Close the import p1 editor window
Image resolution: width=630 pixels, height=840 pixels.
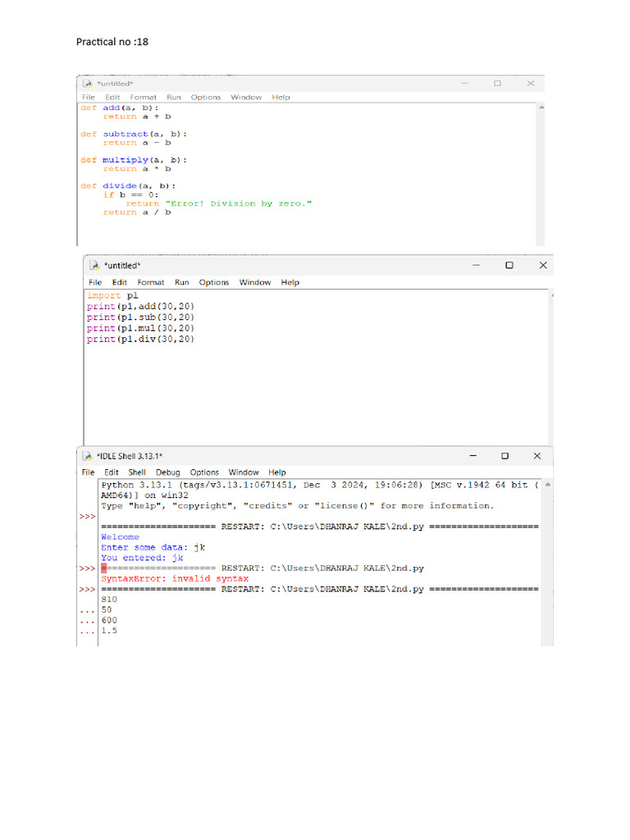(x=543, y=265)
